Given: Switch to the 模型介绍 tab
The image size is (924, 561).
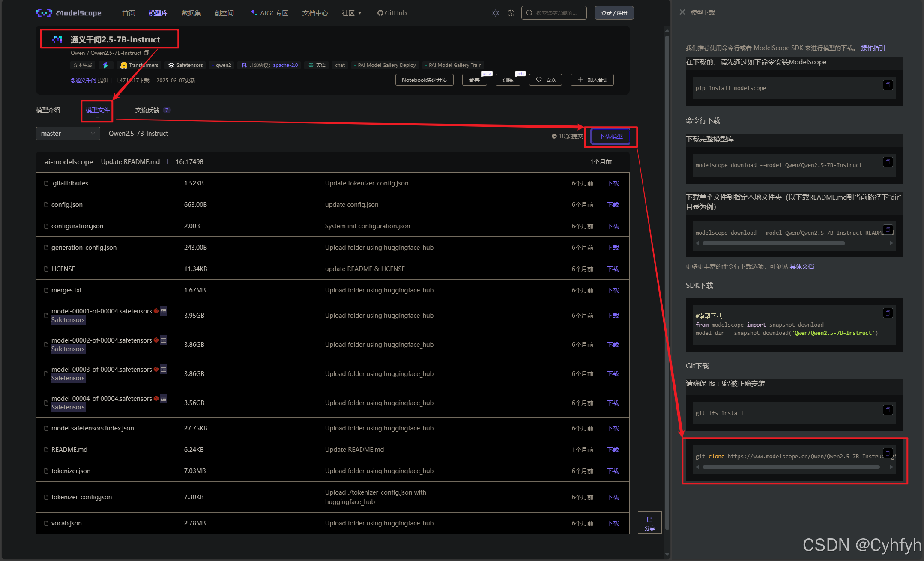Looking at the screenshot, I should 48,110.
